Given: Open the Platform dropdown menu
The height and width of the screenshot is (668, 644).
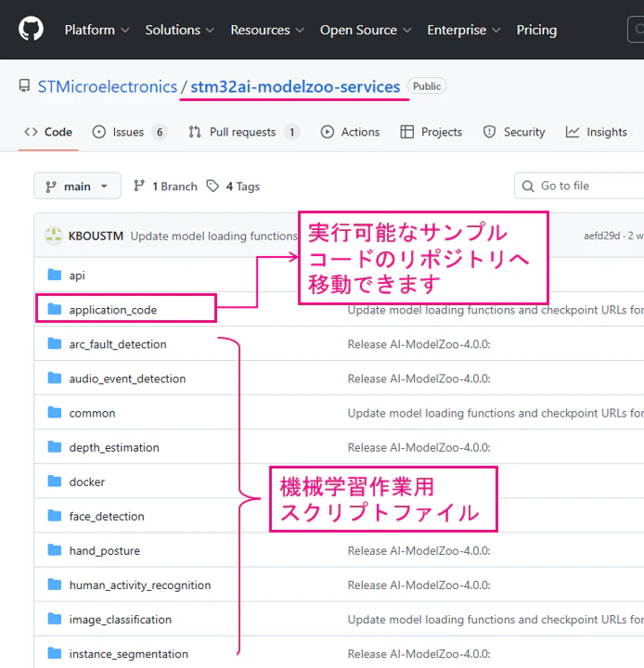Looking at the screenshot, I should pyautogui.click(x=97, y=30).
